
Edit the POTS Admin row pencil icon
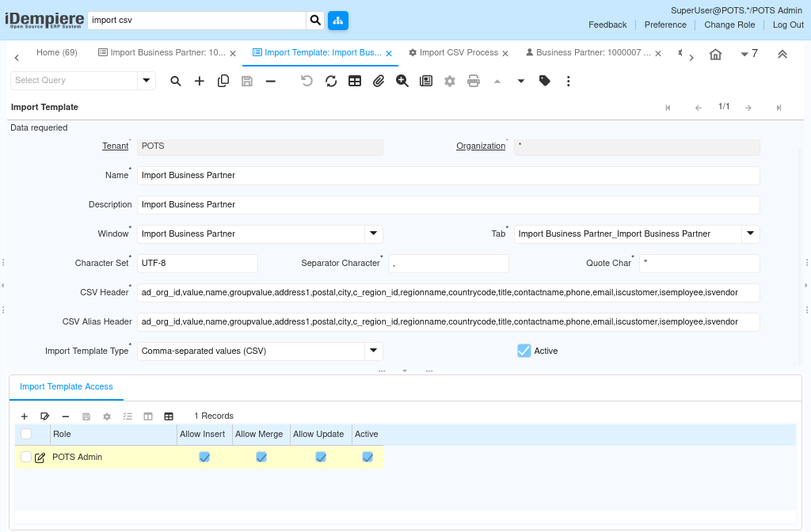(40, 458)
